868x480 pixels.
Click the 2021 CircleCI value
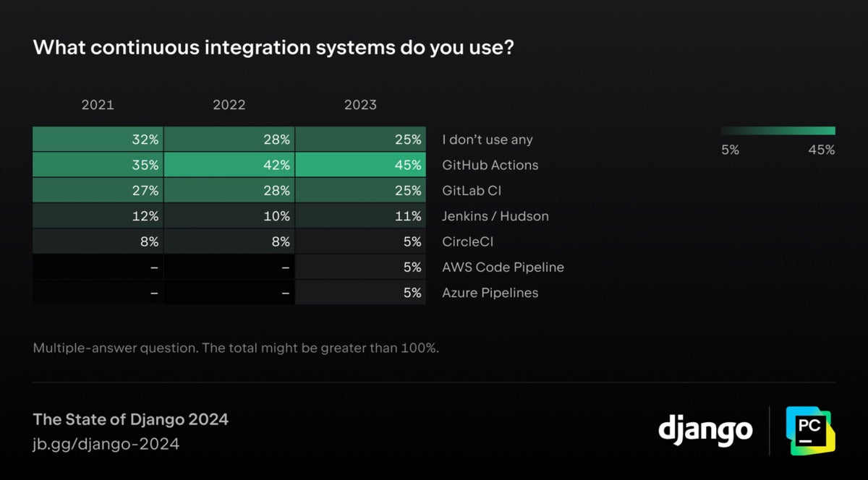[98, 241]
